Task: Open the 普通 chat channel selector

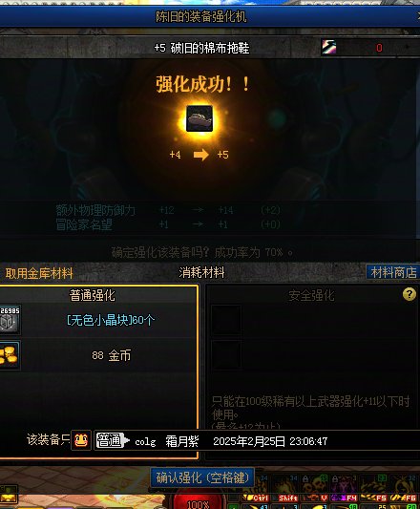Action: (113, 441)
